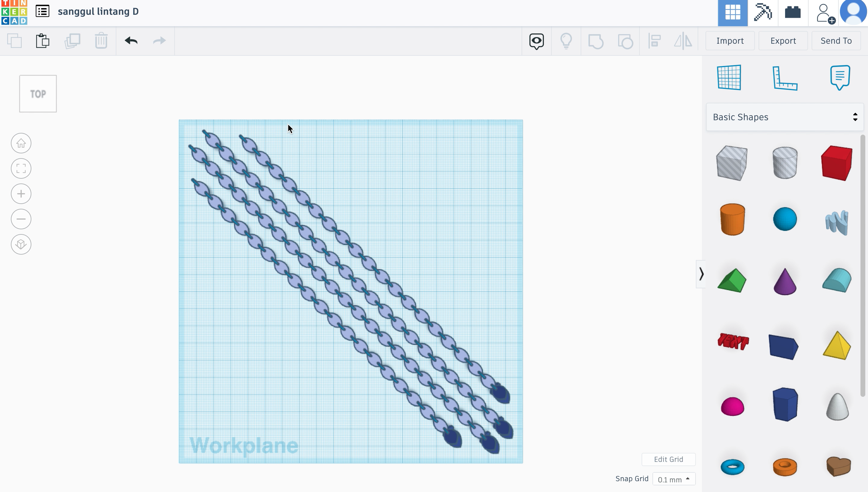Viewport: 868px width, 492px height.
Task: Click the Import menu option
Action: [x=730, y=40]
